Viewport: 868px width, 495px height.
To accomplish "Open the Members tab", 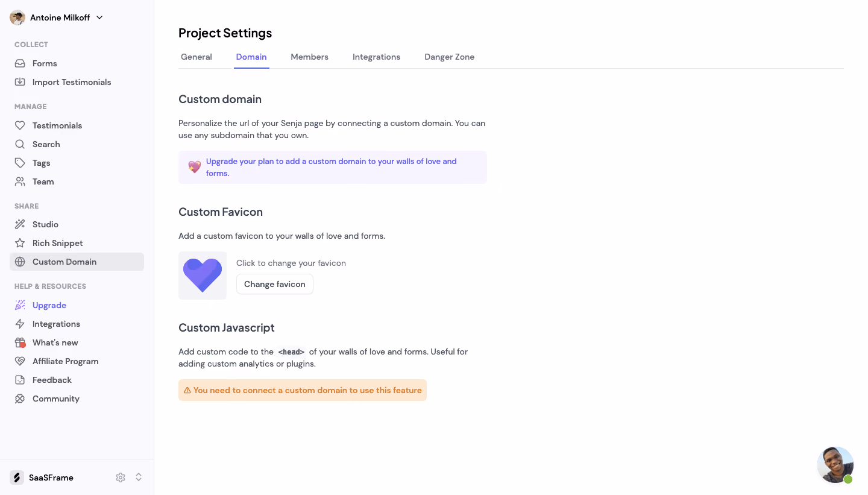I will coord(309,57).
